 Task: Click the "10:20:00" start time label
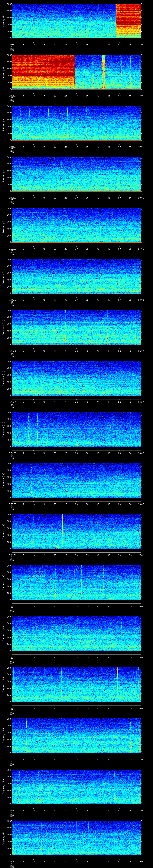pos(12,249)
